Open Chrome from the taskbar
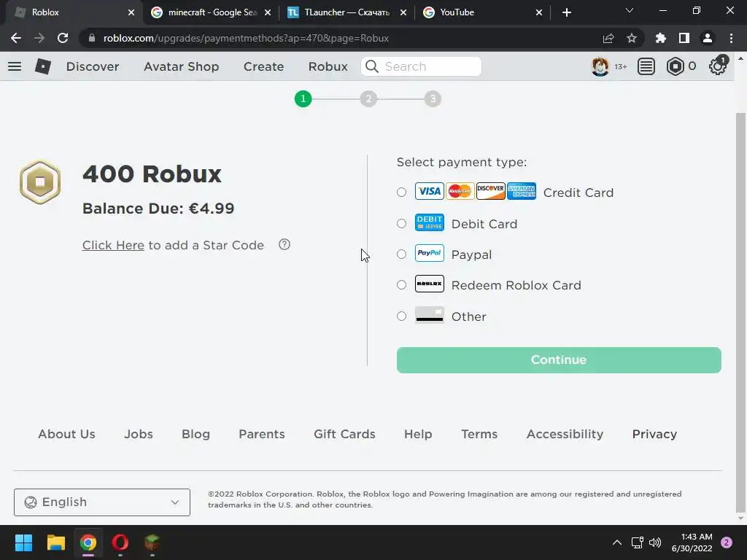747x560 pixels. (88, 542)
